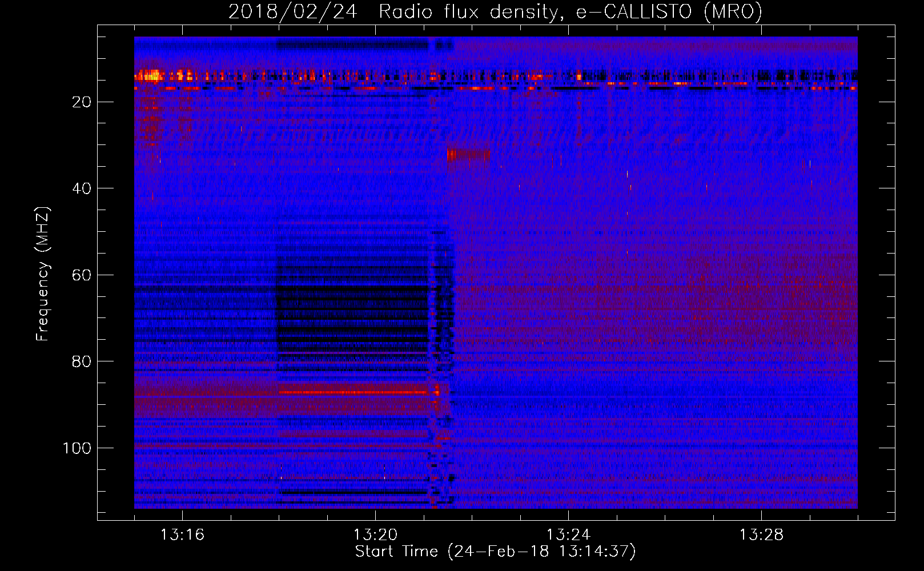
Task: Click the 'Start Time (24-Feb-18 13:14:37)' axis label
Action: tap(495, 552)
